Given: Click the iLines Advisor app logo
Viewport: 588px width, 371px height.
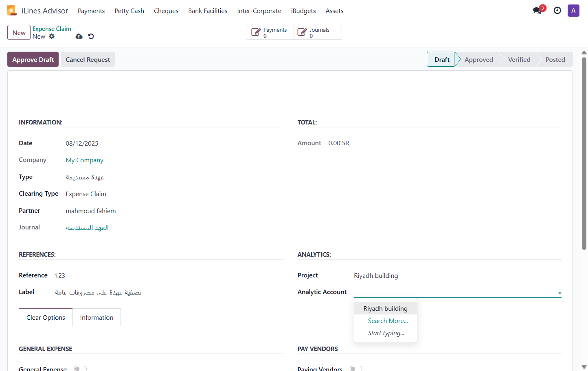Looking at the screenshot, I should point(12,11).
